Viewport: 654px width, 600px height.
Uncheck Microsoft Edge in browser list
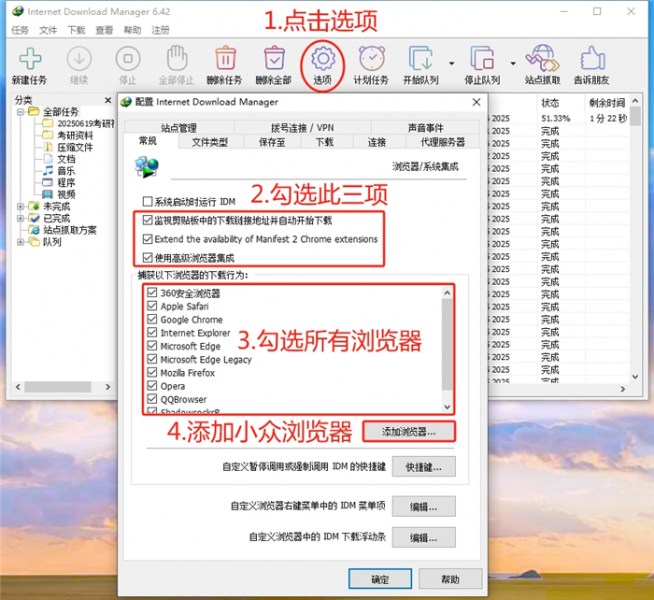152,346
